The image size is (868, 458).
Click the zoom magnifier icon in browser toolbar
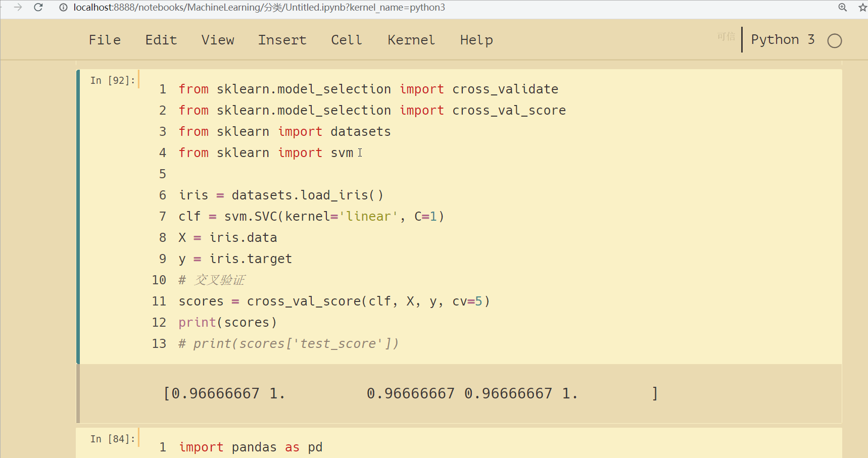(842, 7)
